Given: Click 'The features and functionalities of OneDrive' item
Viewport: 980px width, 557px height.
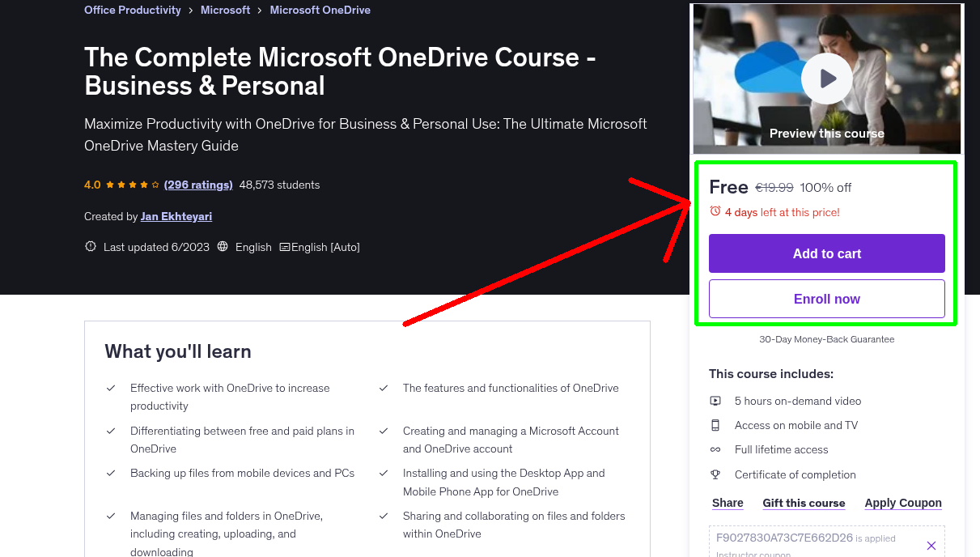Looking at the screenshot, I should [511, 388].
